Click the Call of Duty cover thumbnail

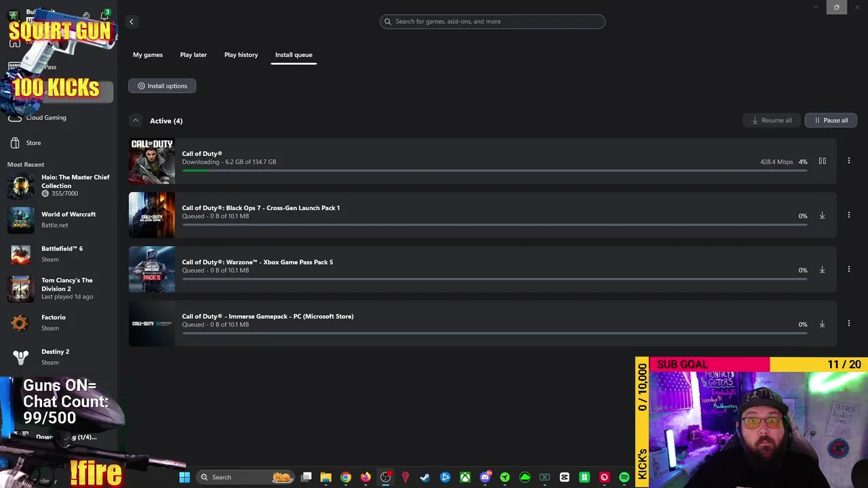coord(152,161)
